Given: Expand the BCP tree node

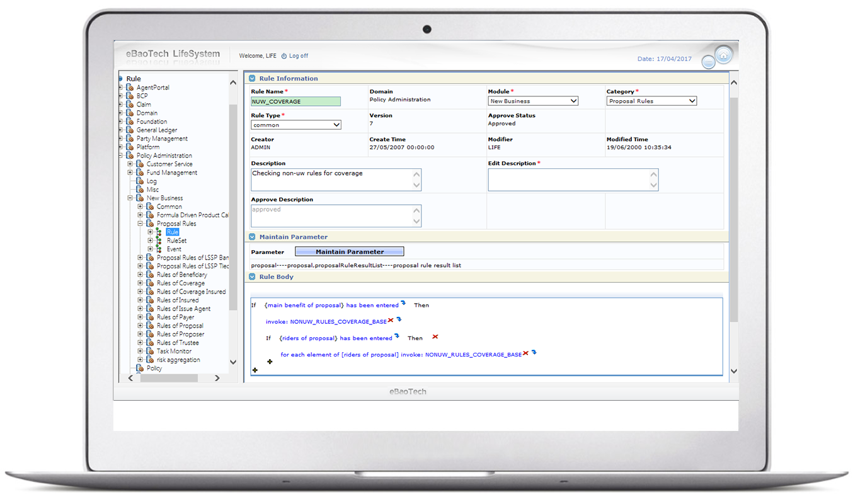Looking at the screenshot, I should (121, 96).
